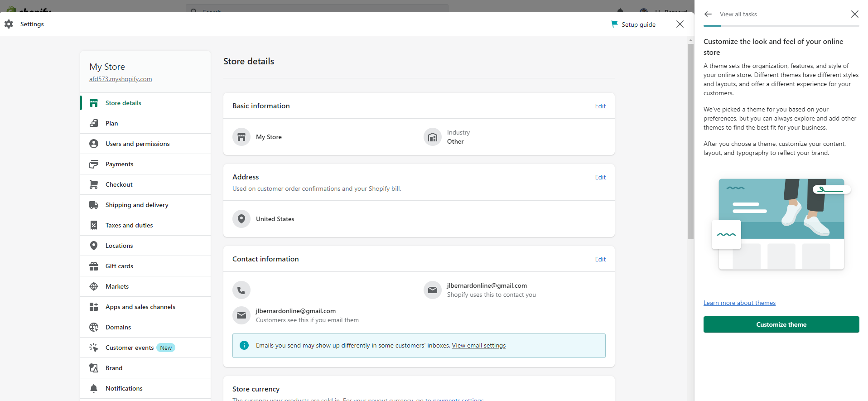Click the setup guide progress bar
Screen dimensions: 868x401
coord(781,26)
